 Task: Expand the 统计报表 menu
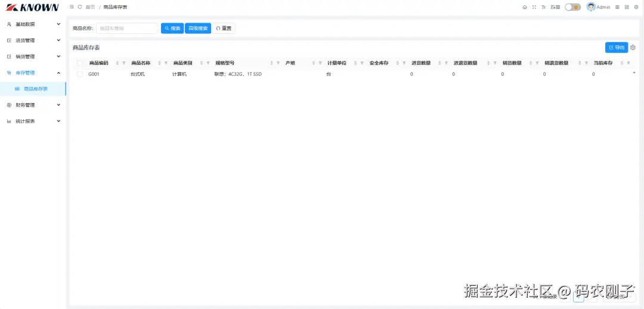[x=33, y=121]
